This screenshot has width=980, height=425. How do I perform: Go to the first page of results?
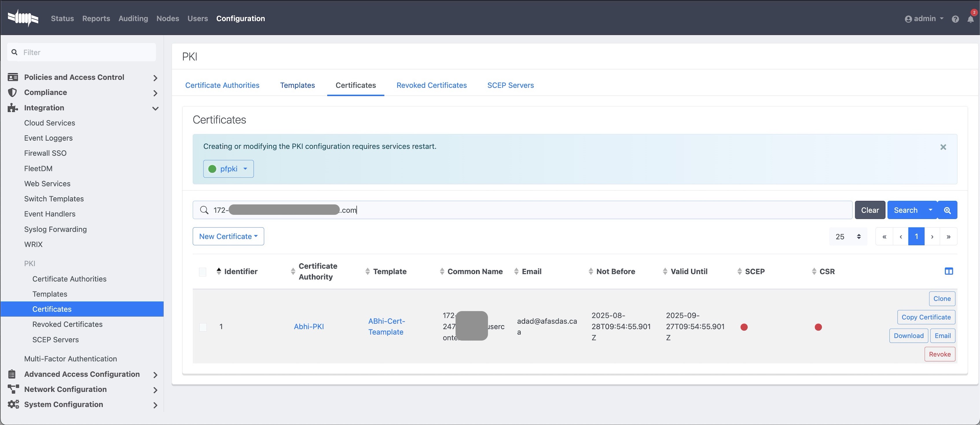point(884,236)
